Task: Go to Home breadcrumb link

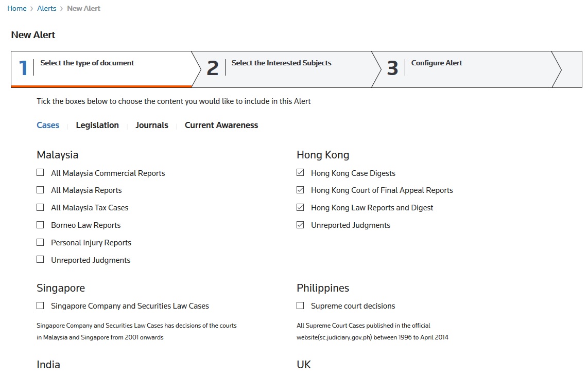Action: click(x=17, y=8)
